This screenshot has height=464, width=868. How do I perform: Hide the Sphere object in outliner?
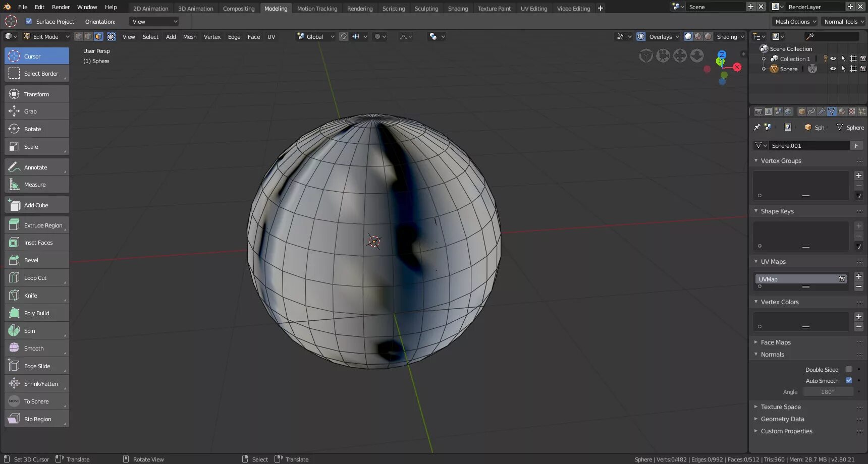[x=833, y=69]
